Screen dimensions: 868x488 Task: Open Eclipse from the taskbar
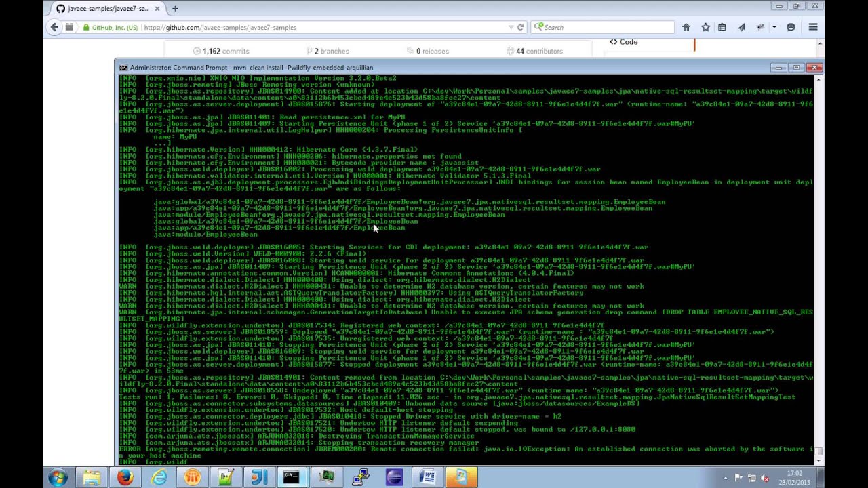point(394,477)
